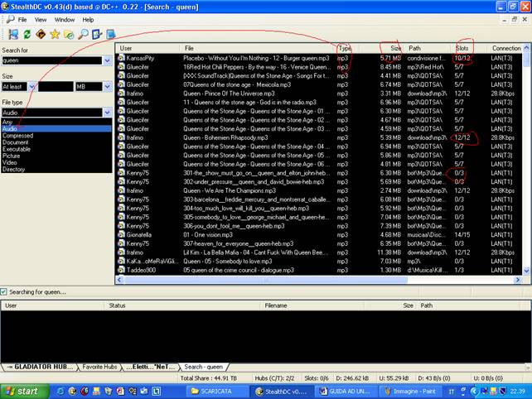Switch to the Favorite Hubs tab
The width and height of the screenshot is (532, 399).
tap(99, 367)
